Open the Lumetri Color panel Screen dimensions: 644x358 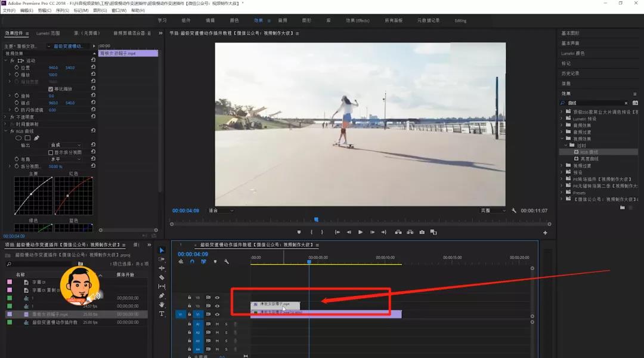coord(572,54)
